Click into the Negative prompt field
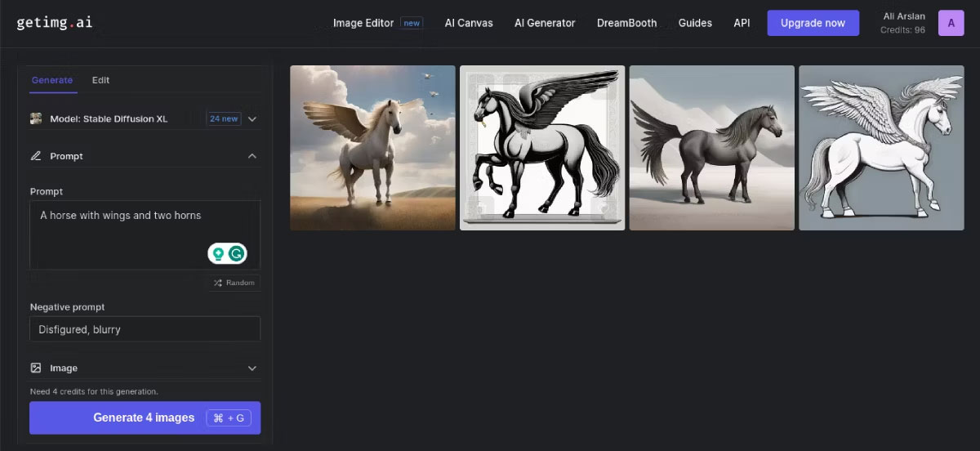980x451 pixels. [145, 329]
